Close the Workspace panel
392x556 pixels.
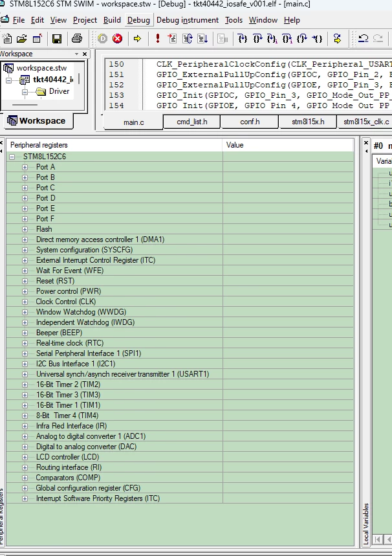85,54
